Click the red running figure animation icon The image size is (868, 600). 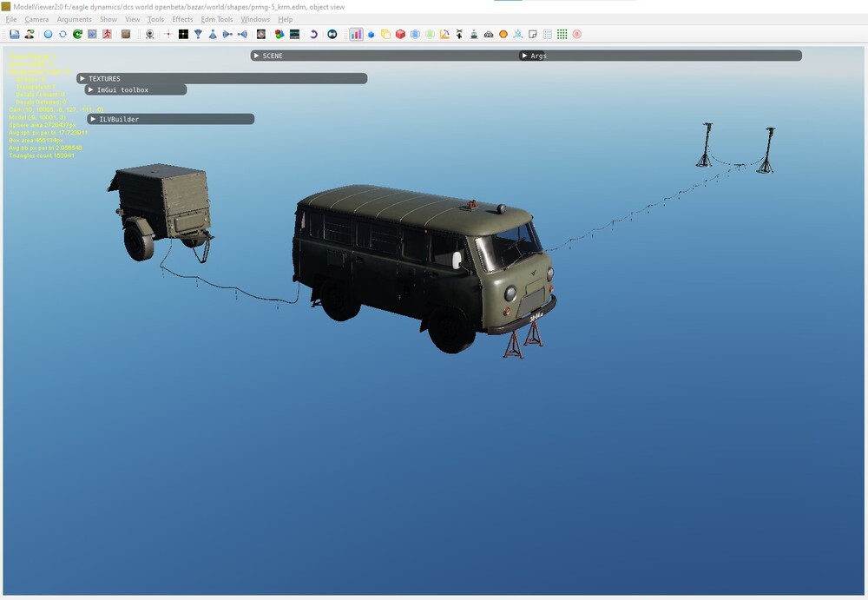107,35
